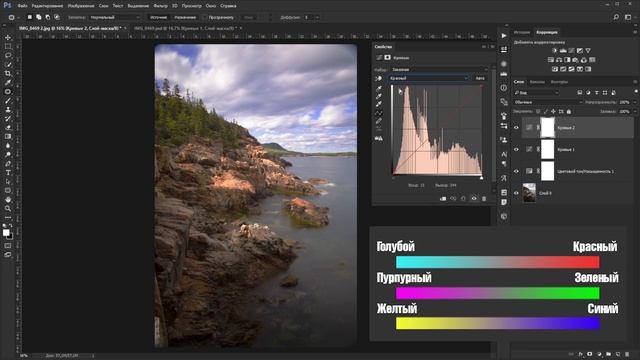The height and width of the screenshot is (360, 640).
Task: Choose the draw curve pencil icon
Action: 379,121
